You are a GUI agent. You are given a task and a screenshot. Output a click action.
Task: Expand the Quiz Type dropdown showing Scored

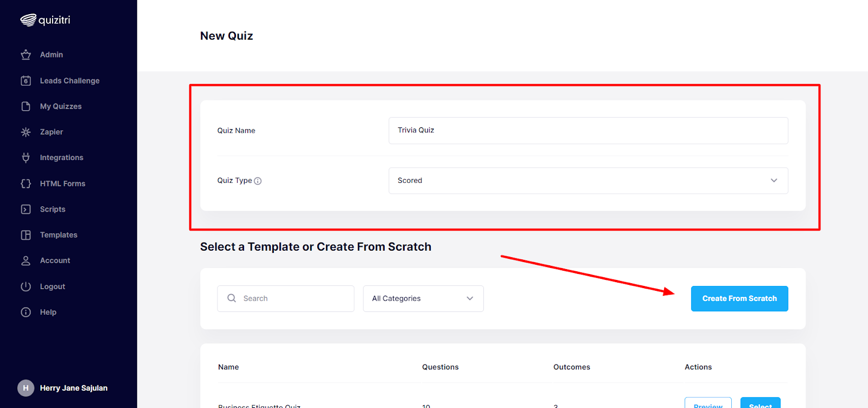tap(588, 181)
